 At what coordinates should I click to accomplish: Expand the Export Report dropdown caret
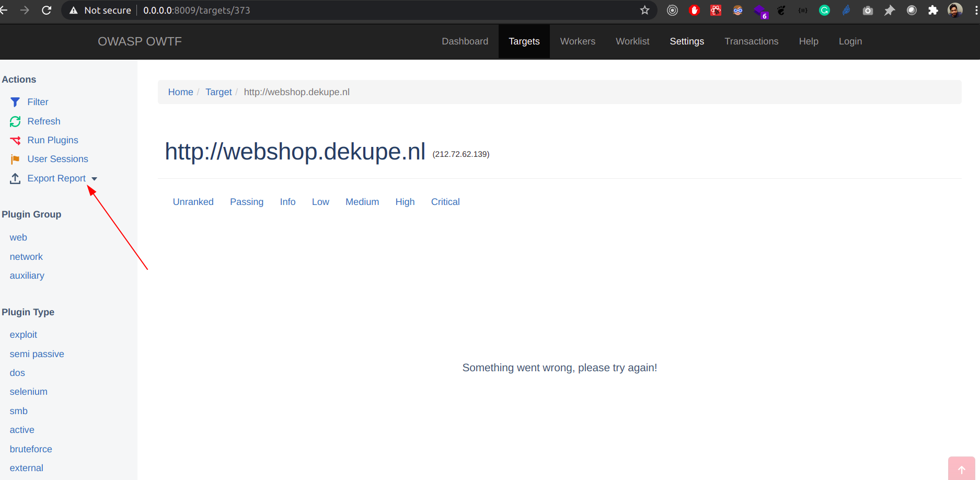tap(94, 179)
